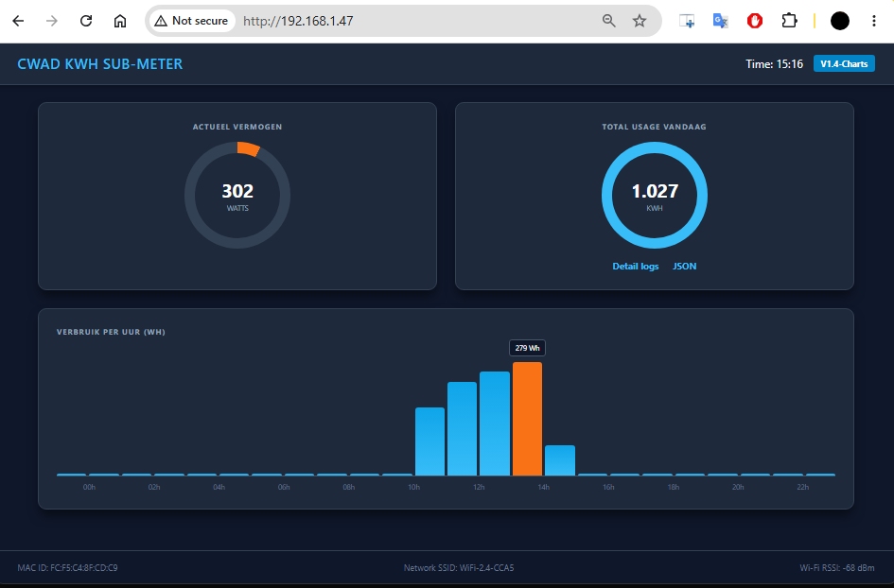Open the browser three-dot menu
894x588 pixels.
click(x=873, y=21)
